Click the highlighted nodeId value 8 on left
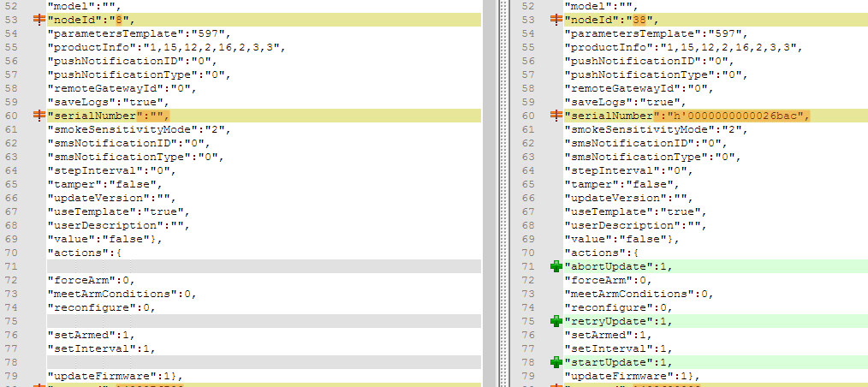Image resolution: width=868 pixels, height=387 pixels. point(120,20)
